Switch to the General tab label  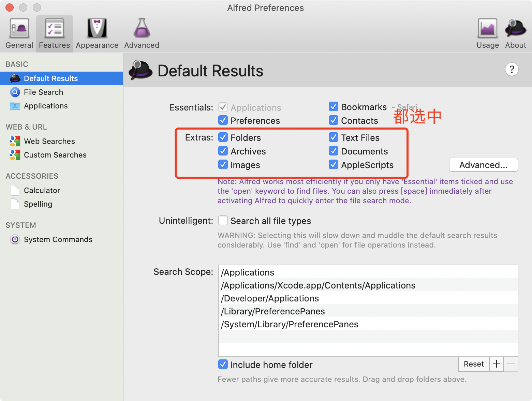pyautogui.click(x=19, y=45)
